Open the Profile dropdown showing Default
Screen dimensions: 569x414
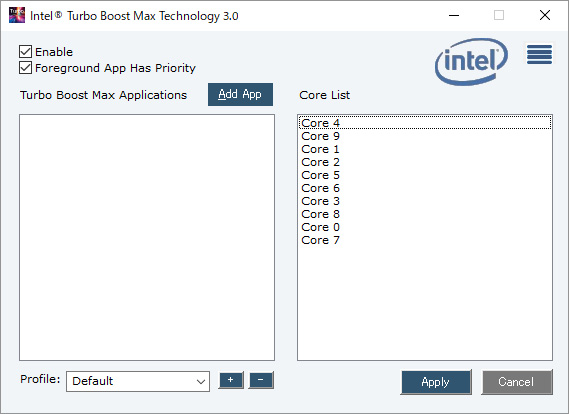(x=138, y=381)
